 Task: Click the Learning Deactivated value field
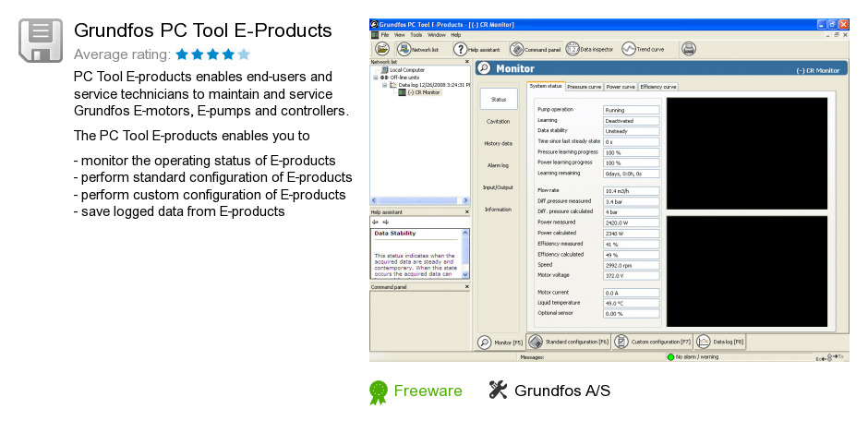tap(632, 121)
